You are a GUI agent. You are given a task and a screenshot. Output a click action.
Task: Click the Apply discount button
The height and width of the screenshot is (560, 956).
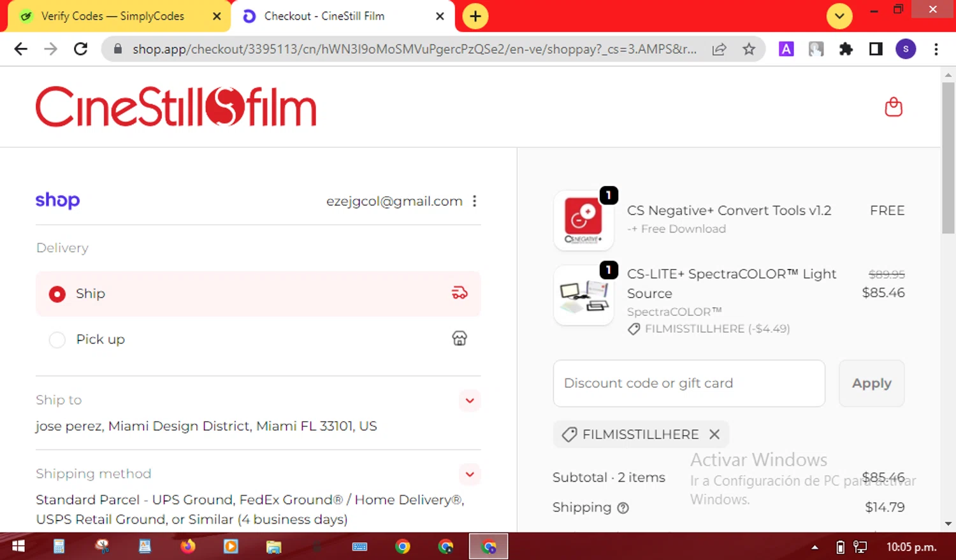pyautogui.click(x=871, y=384)
